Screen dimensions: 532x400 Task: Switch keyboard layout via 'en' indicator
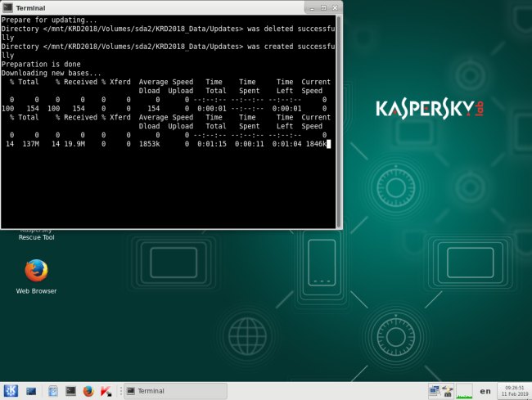pos(485,391)
